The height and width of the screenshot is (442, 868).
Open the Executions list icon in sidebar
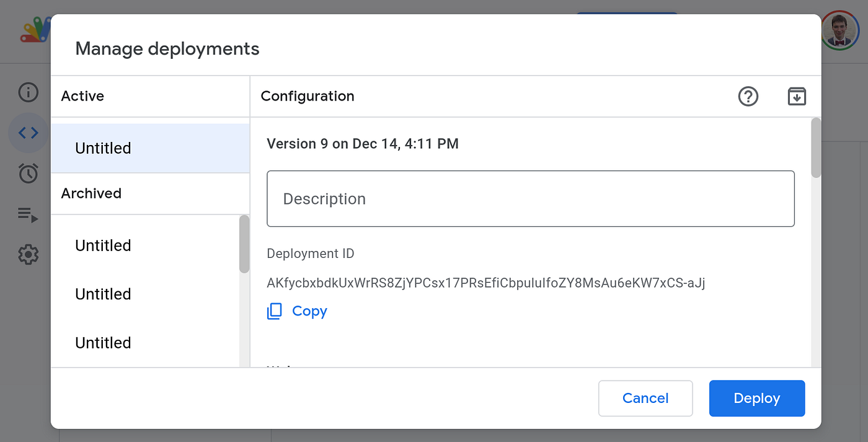click(29, 214)
